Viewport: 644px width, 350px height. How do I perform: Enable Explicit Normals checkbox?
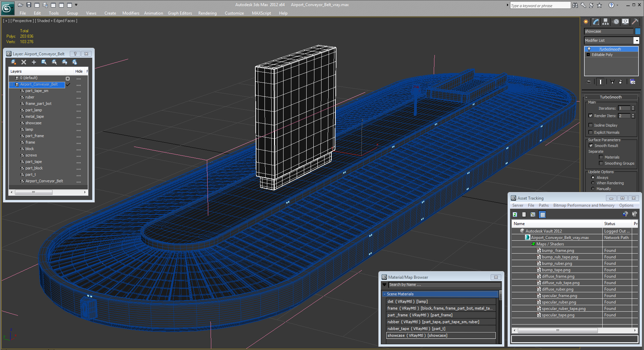click(x=591, y=132)
